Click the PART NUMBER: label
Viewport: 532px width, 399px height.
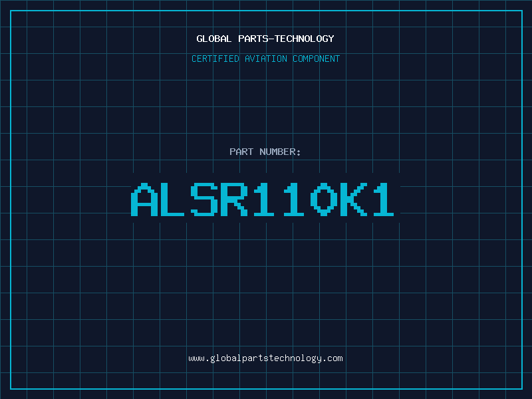coord(265,152)
